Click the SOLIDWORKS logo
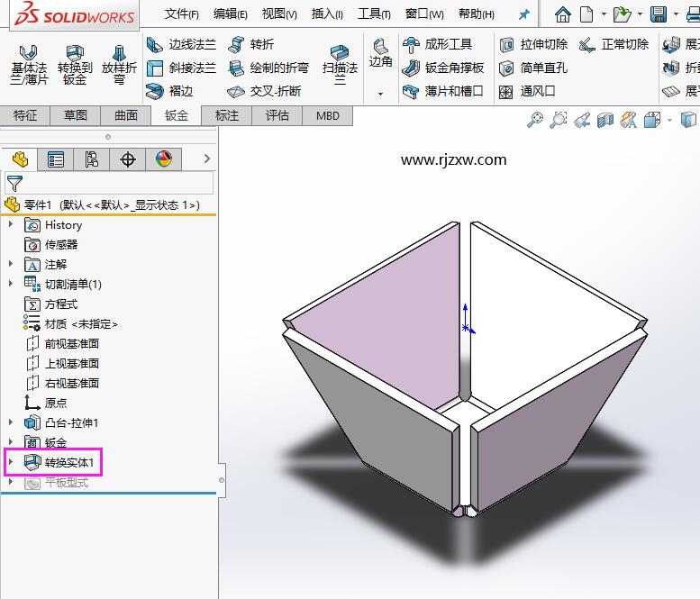The width and height of the screenshot is (700, 599). (x=74, y=15)
